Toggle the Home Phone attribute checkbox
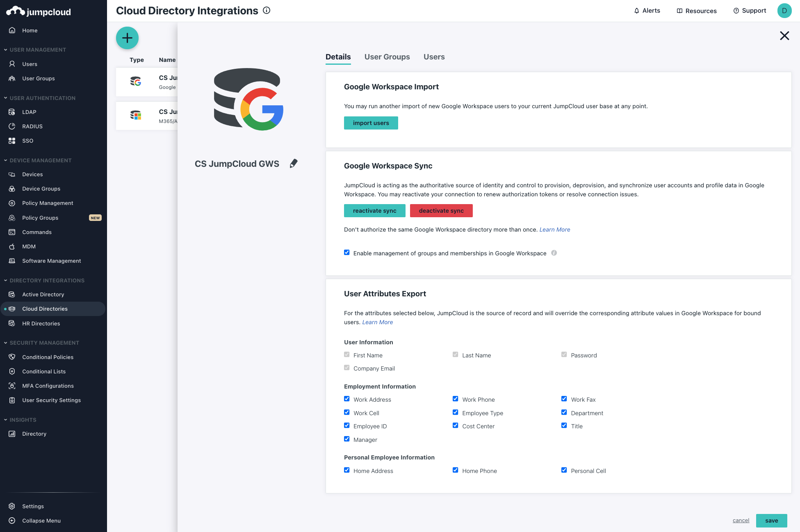Viewport: 800px width, 532px height. pos(456,470)
